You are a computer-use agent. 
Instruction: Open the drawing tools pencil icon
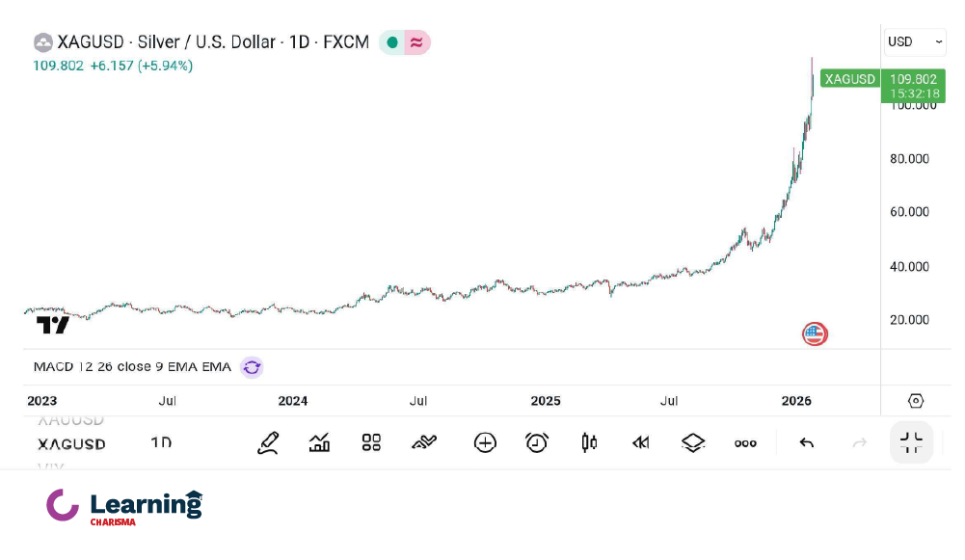tap(268, 442)
